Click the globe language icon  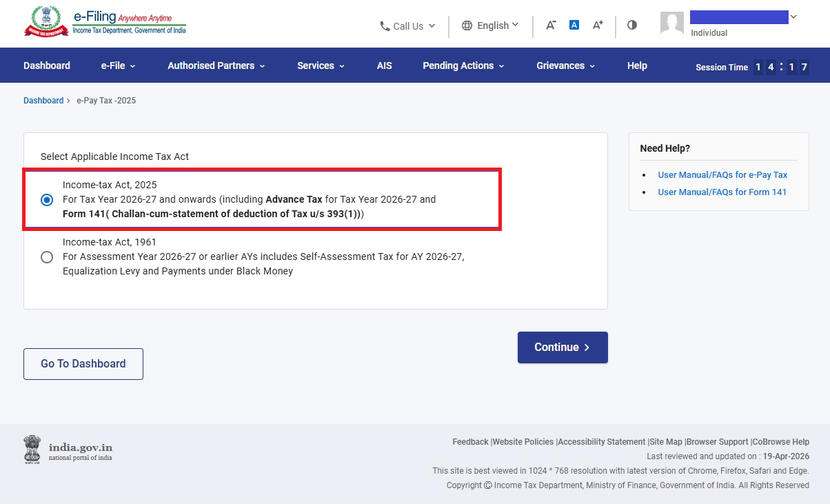[467, 26]
